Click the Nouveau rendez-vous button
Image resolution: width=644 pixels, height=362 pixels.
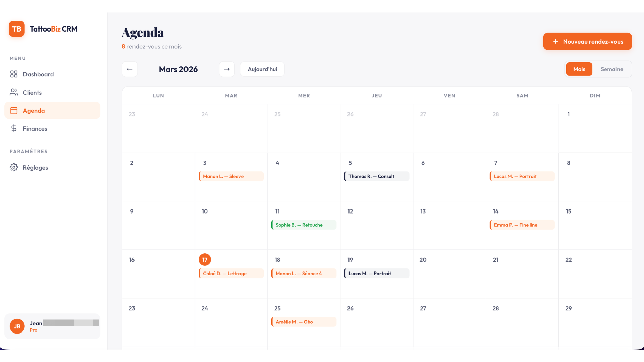(x=587, y=41)
